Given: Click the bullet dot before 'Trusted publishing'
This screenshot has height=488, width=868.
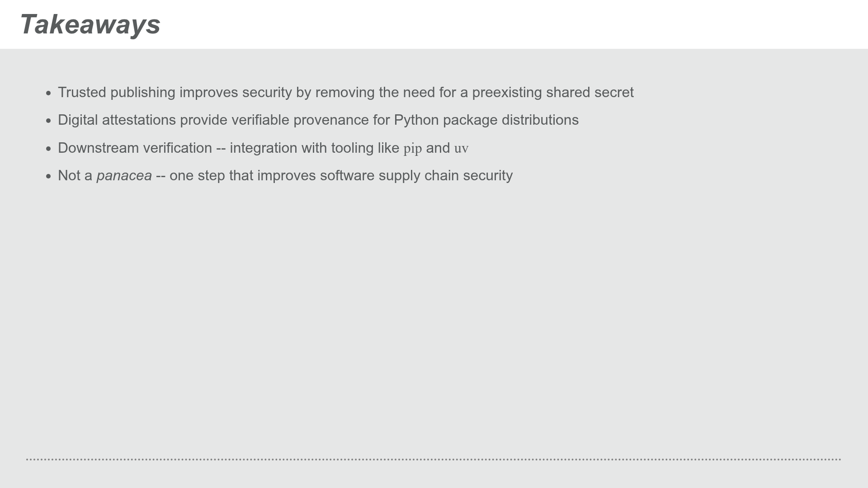Looking at the screenshot, I should click(x=49, y=94).
